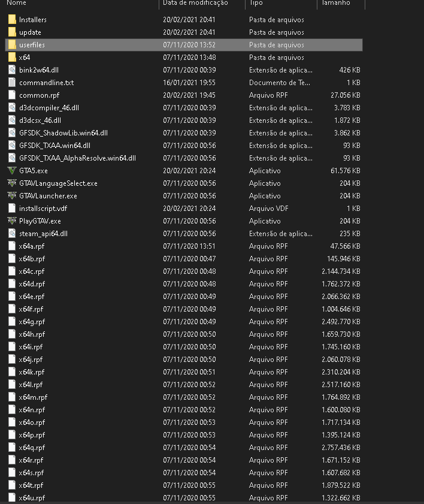Click the commandline.txt document icon
Screen dimensions: 424x504
[12, 83]
